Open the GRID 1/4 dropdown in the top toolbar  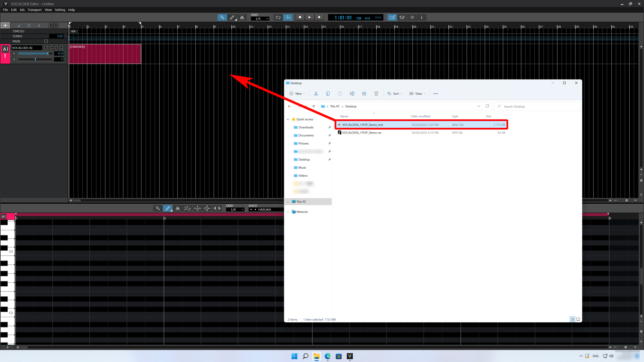[x=260, y=18]
